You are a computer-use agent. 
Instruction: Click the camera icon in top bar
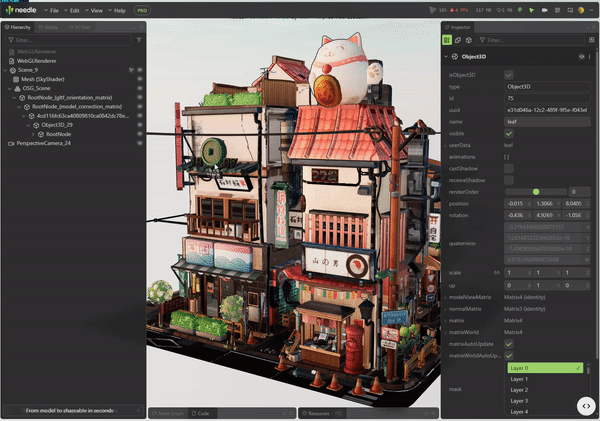(x=545, y=10)
